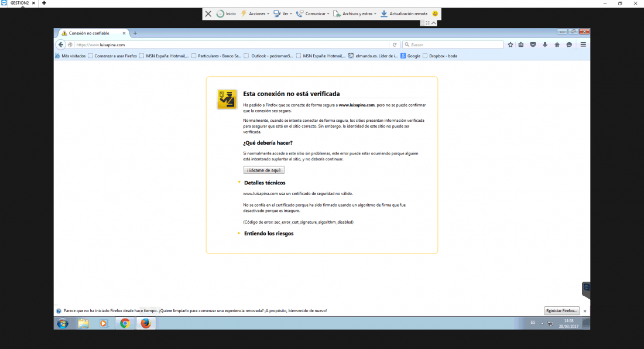Open the taskbar clock showing 14:58

tap(568, 324)
